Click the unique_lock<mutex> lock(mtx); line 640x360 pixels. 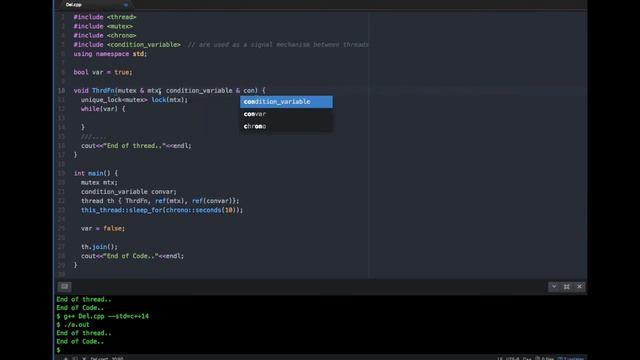click(x=134, y=100)
